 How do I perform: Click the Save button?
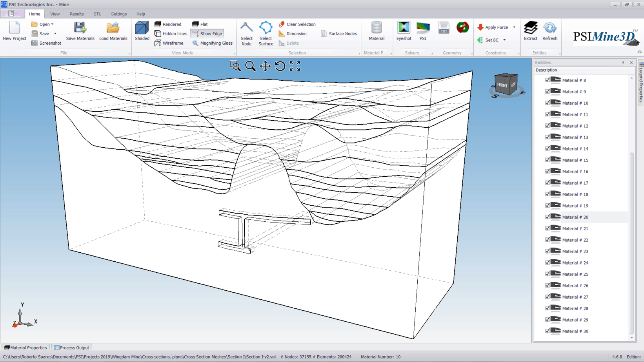pos(40,34)
